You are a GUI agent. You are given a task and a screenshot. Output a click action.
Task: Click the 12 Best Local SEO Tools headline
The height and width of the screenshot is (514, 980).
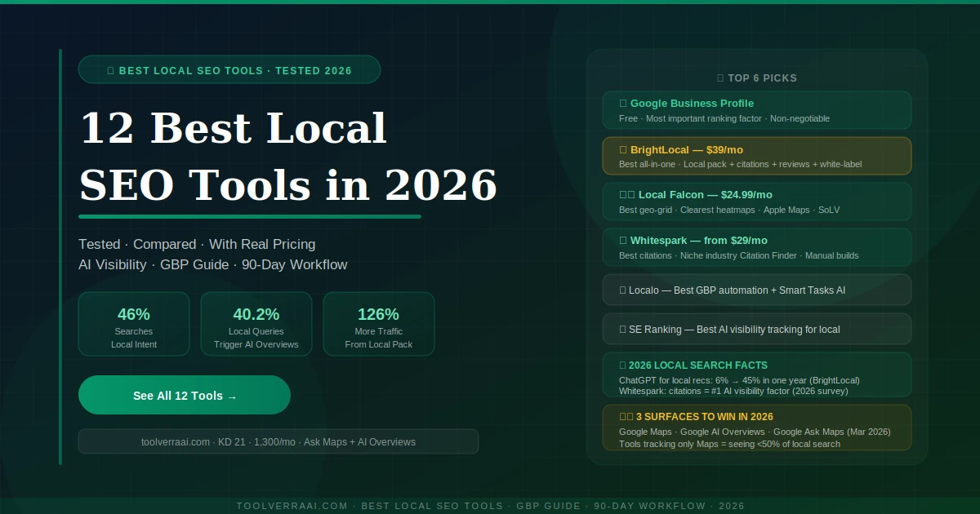click(x=288, y=157)
